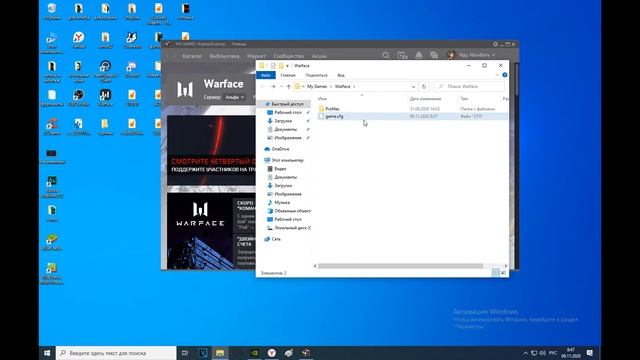
Task: Open the notification center icon
Action: [590, 353]
